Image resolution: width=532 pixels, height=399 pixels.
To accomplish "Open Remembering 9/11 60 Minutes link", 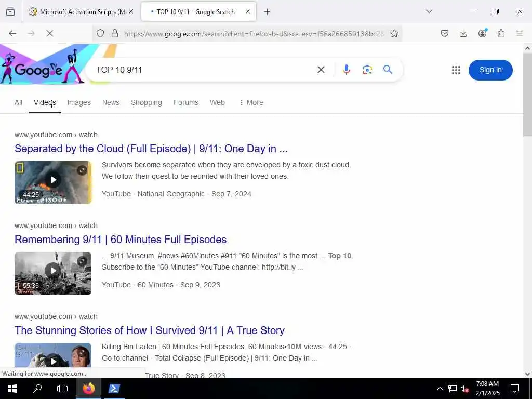I will (121, 240).
